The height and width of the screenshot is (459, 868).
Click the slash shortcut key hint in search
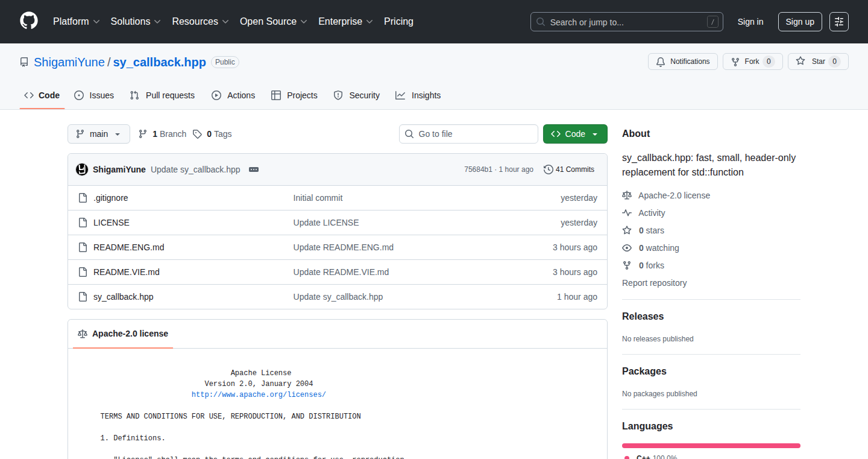coord(713,22)
